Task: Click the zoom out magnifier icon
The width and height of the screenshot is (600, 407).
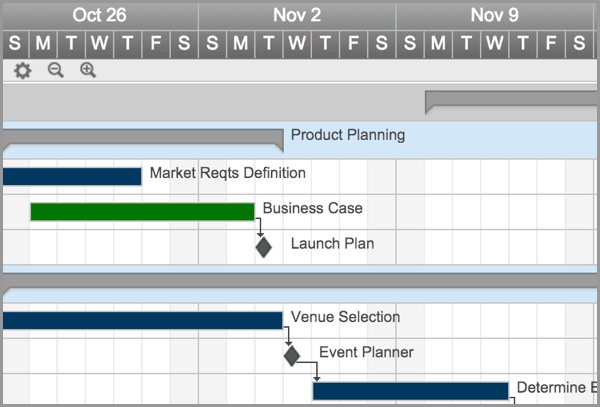Action: 56,71
